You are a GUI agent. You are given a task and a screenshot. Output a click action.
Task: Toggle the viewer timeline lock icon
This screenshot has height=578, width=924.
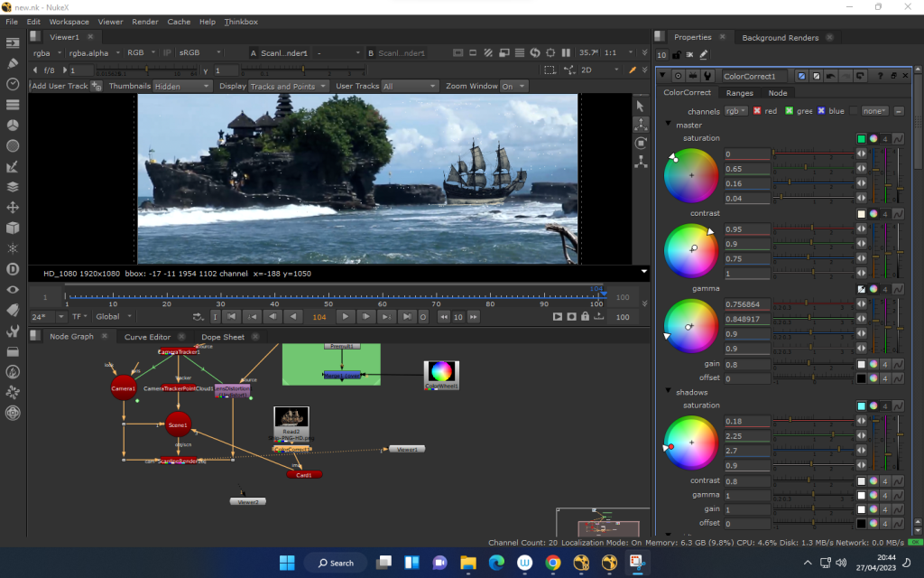585,317
